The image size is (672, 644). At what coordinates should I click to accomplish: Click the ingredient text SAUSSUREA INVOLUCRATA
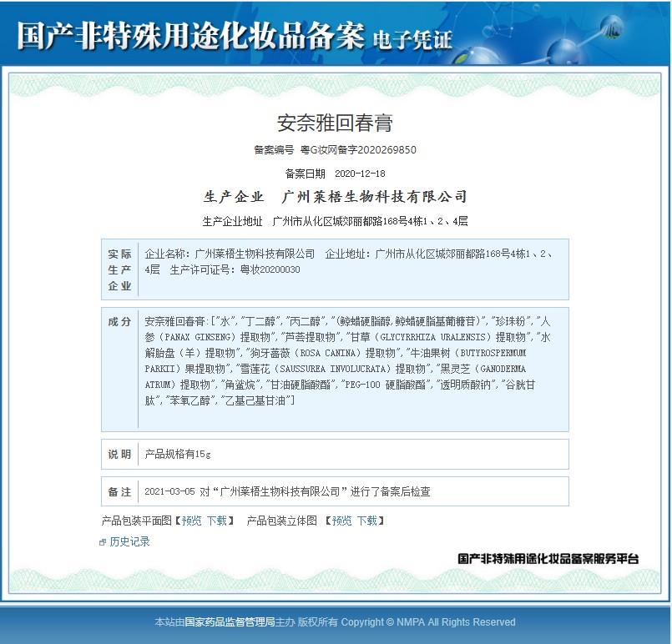[x=334, y=369]
